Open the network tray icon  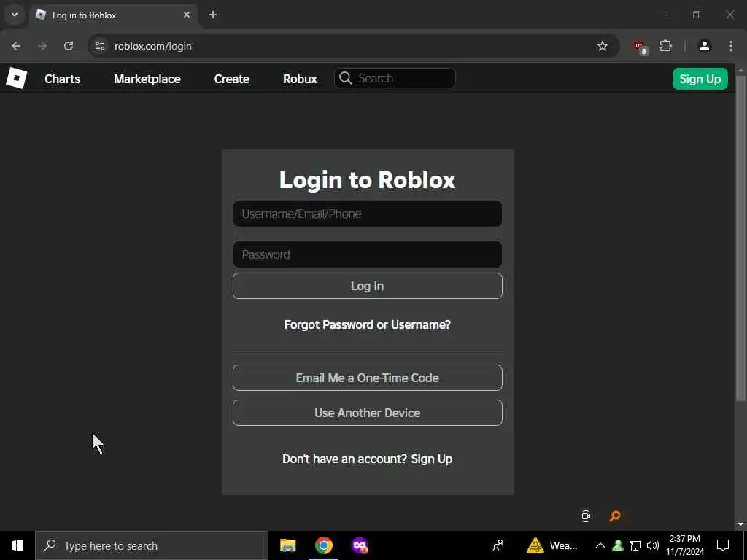(635, 545)
